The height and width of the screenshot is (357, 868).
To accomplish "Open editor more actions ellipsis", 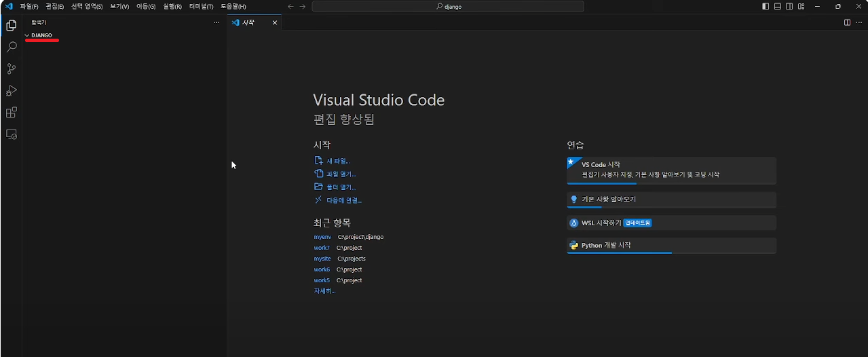I will (858, 22).
